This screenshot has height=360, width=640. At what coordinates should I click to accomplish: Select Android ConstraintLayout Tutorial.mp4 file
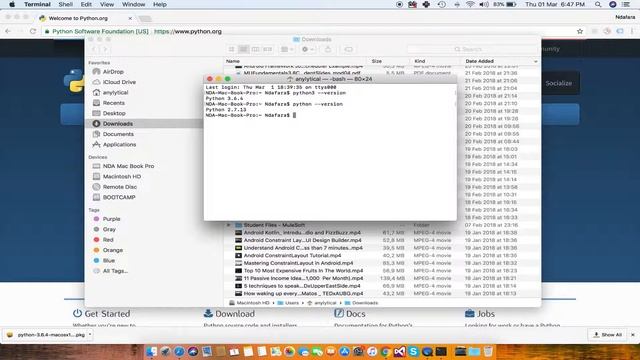tap(292, 256)
